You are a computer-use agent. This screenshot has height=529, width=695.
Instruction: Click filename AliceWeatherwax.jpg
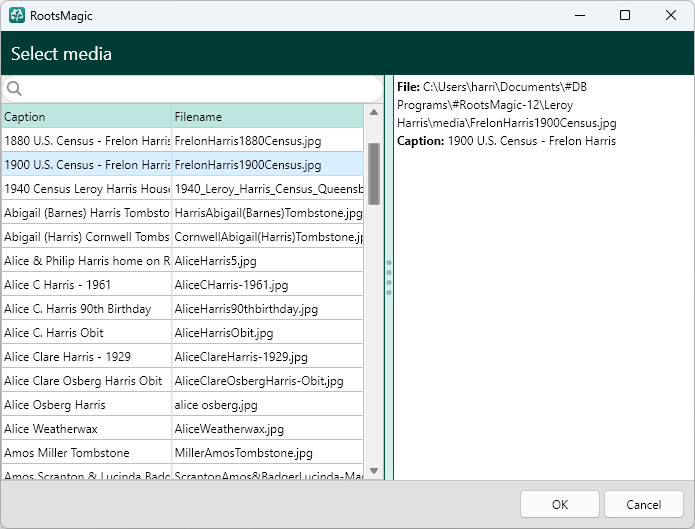[x=229, y=429]
